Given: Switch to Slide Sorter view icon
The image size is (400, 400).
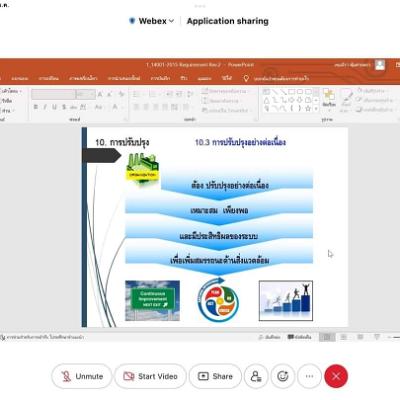Looking at the screenshot, I should tap(344, 337).
